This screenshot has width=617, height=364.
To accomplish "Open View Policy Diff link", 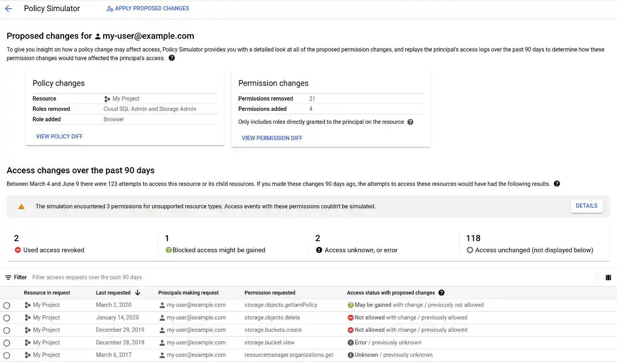I will coord(59,137).
